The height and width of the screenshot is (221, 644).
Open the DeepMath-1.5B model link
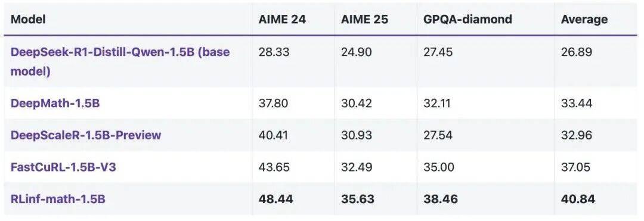click(x=55, y=103)
